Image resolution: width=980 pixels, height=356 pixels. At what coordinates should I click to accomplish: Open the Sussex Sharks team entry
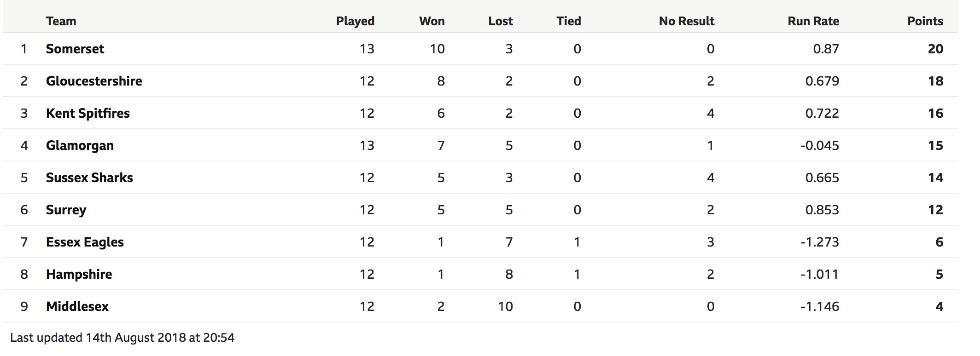pyautogui.click(x=89, y=178)
